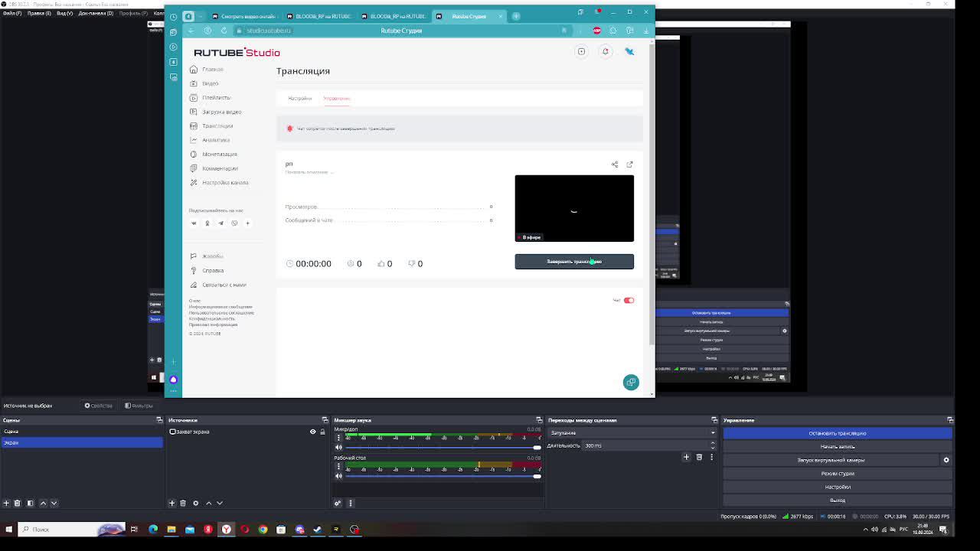Add a new source in OBS Источники panel

[x=171, y=503]
